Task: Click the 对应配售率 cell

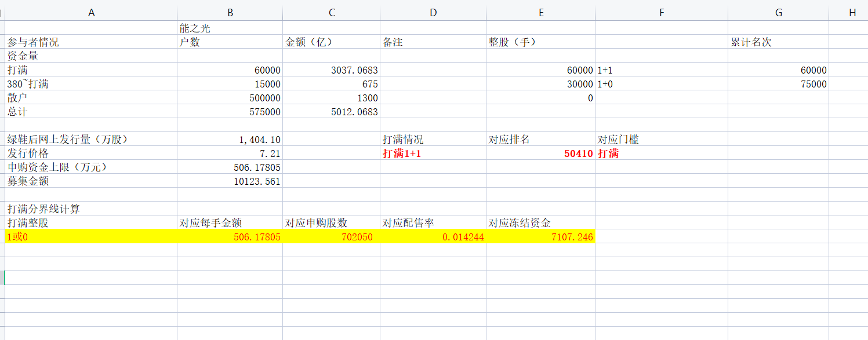Action: (433, 222)
